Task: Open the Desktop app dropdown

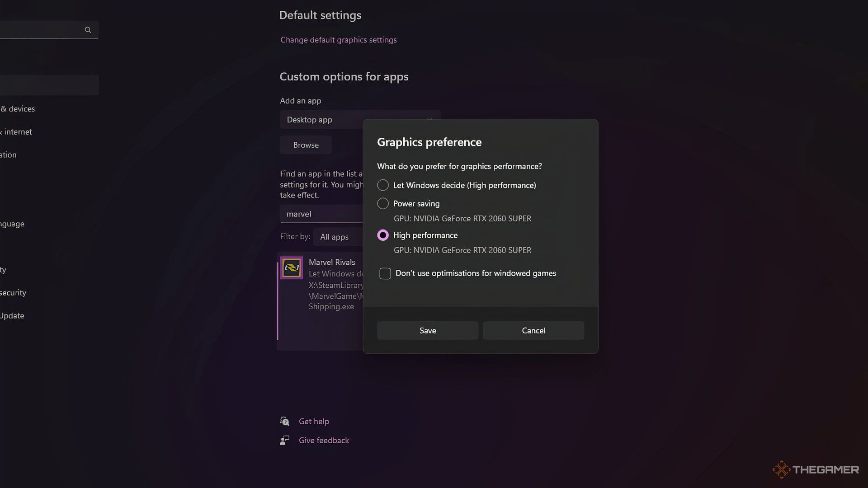Action: click(x=360, y=120)
